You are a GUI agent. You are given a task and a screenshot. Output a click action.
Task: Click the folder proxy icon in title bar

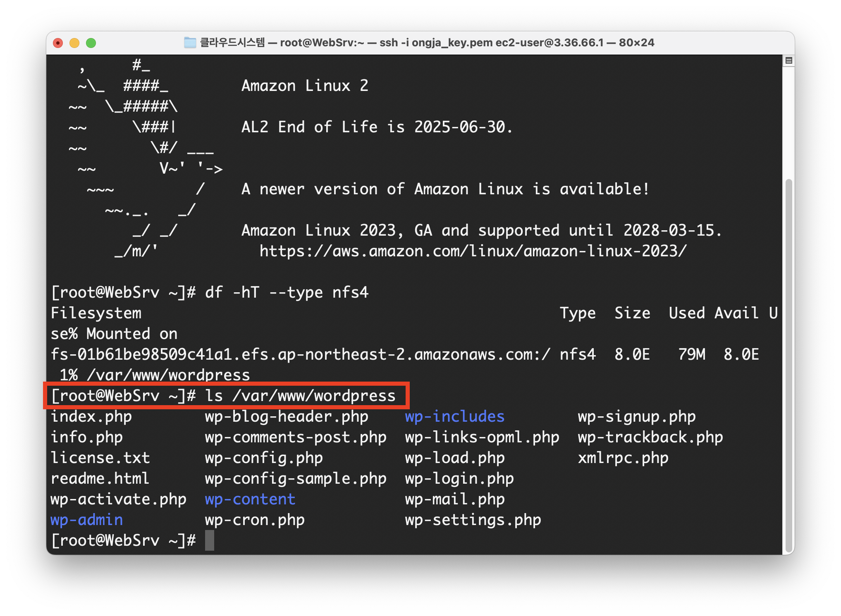click(x=190, y=43)
